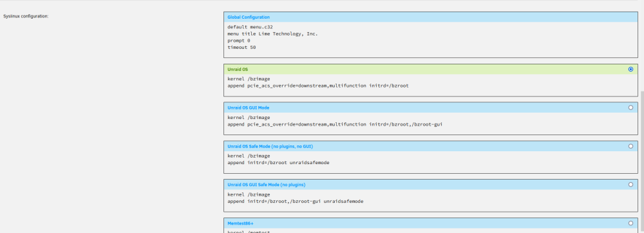Click inside the Global Configuration text area

(x=431, y=40)
